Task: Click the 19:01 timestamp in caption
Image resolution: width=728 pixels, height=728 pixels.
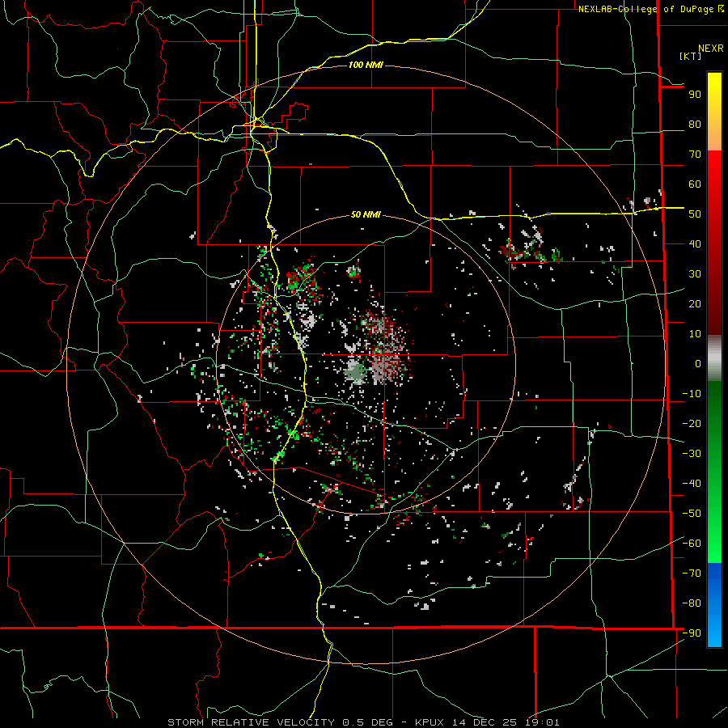Action: pos(543,722)
